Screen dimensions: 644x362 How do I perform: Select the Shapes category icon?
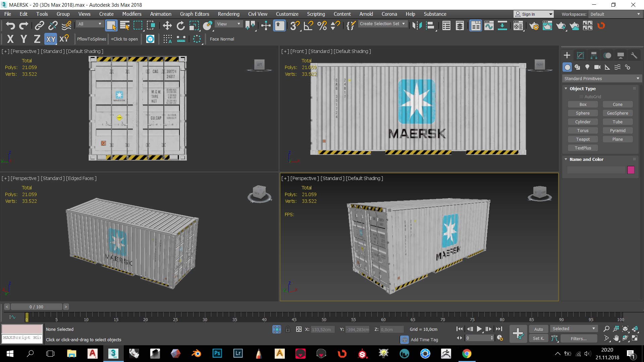(577, 67)
